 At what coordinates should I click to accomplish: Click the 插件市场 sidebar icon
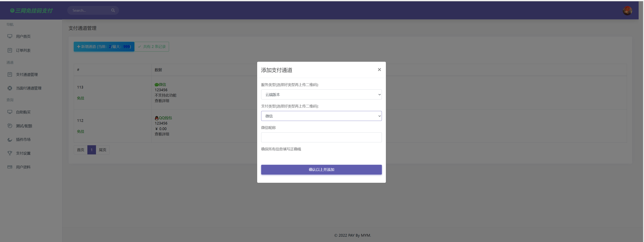point(10,139)
